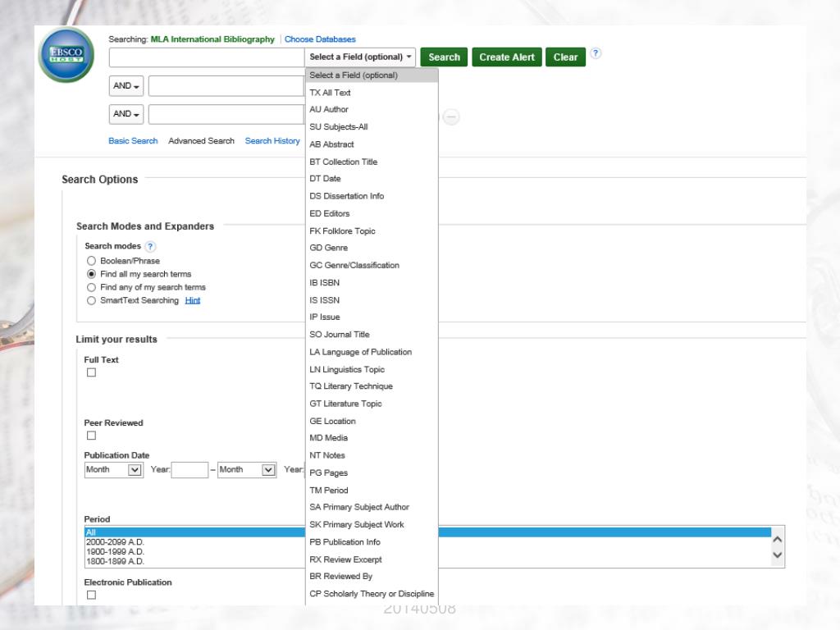Choose FK Folklore Topic field
The height and width of the screenshot is (630, 840).
[372, 231]
